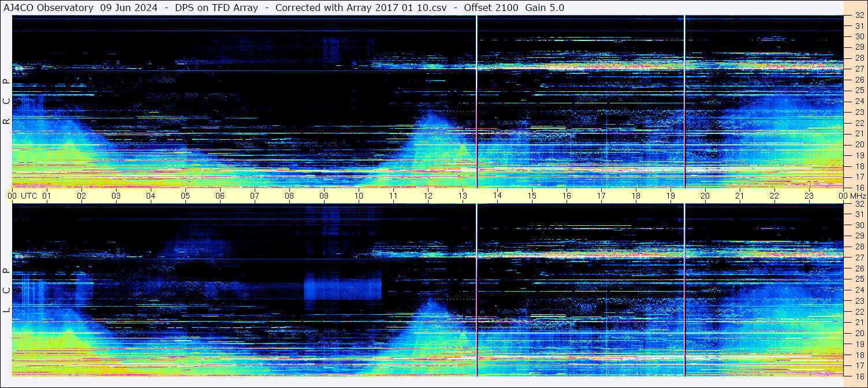Viewport: 868px width, 388px height.
Task: Click the Offset 2100 text in the header
Action: 491,8
